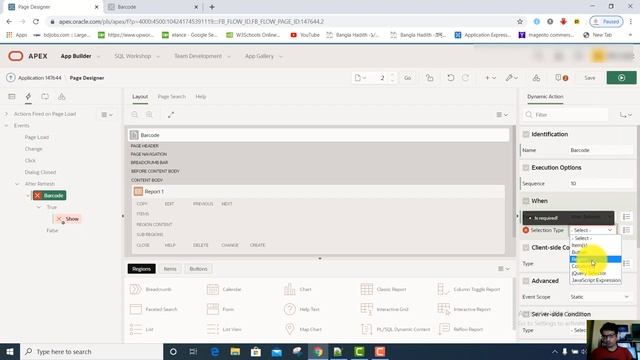Click the Application 147644 breadcrumb link

coord(40,78)
